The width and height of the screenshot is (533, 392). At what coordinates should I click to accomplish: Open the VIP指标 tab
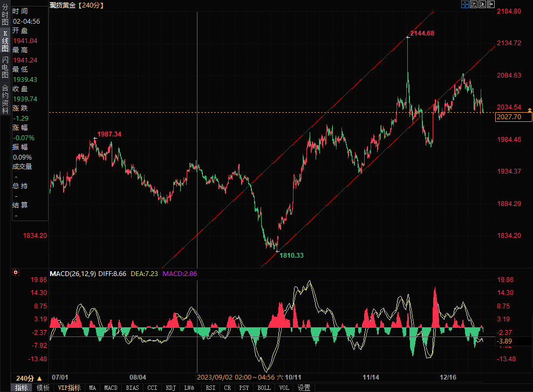(69, 388)
